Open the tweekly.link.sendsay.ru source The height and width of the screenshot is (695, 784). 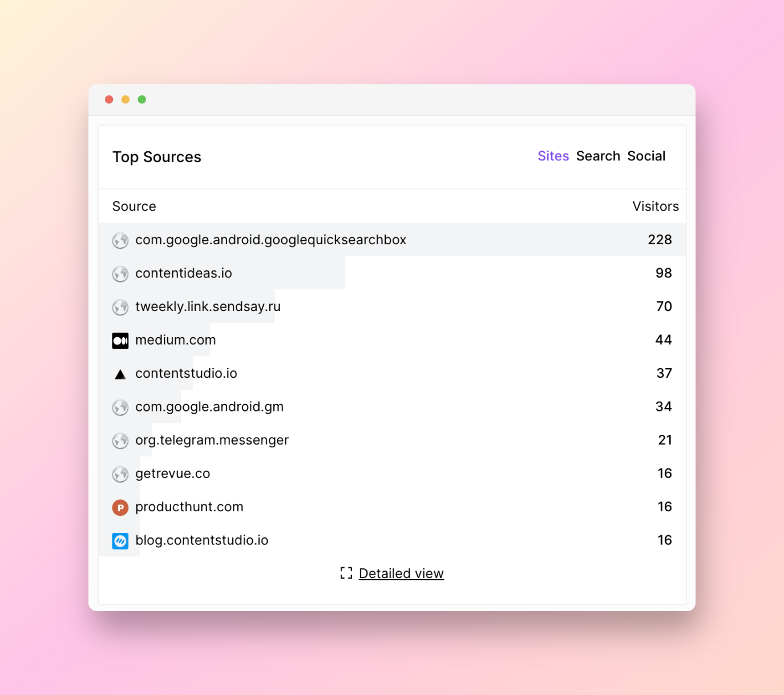pos(208,306)
